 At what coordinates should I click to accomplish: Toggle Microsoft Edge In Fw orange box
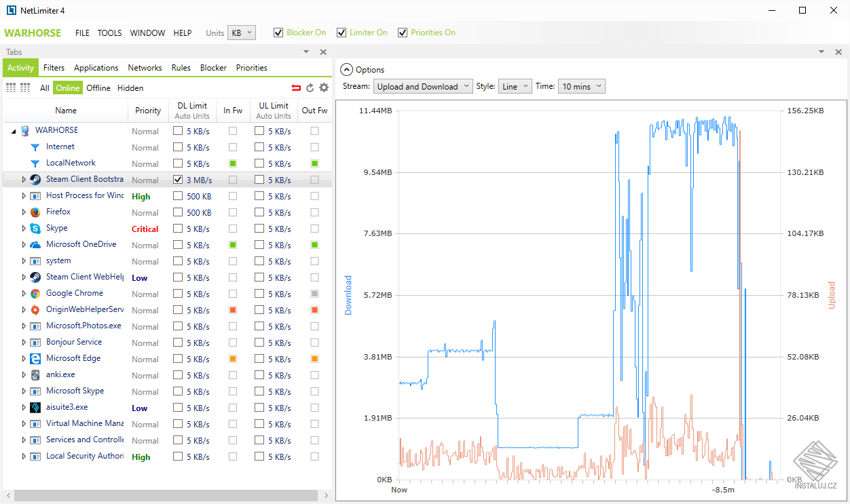tap(233, 359)
